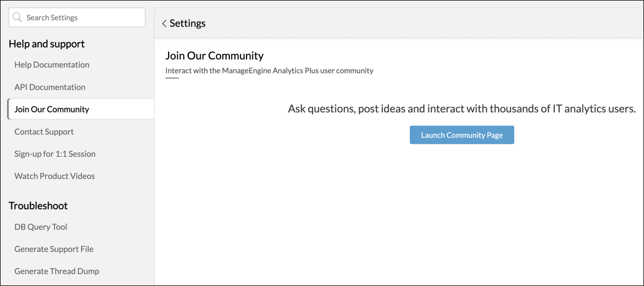
Task: Select API Documentation from the sidebar
Action: (x=50, y=87)
